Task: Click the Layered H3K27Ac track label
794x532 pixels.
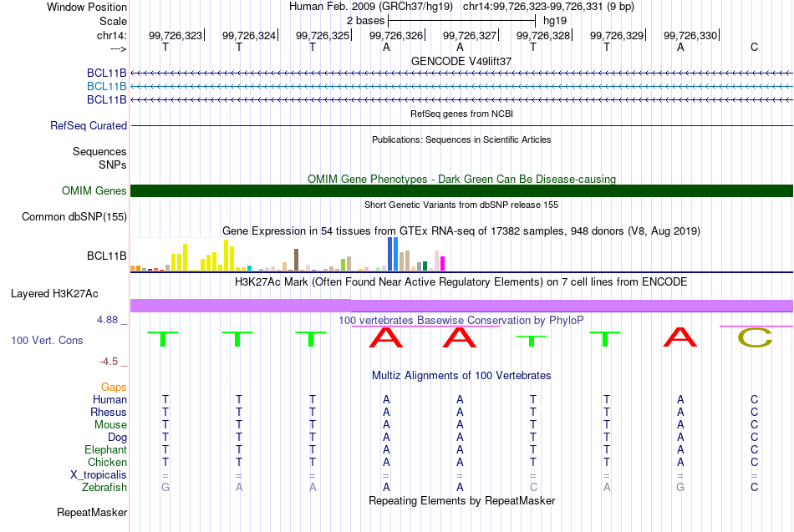Action: click(x=54, y=294)
